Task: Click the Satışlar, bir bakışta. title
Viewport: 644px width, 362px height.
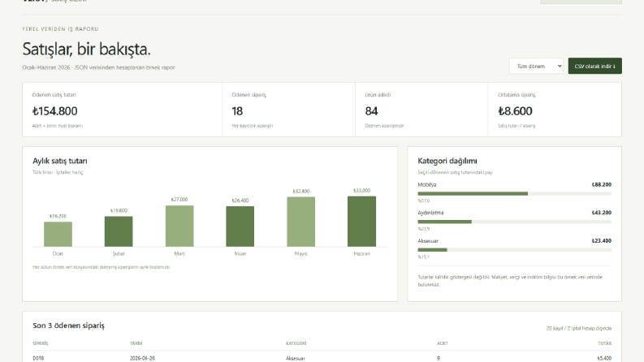Action: point(86,50)
